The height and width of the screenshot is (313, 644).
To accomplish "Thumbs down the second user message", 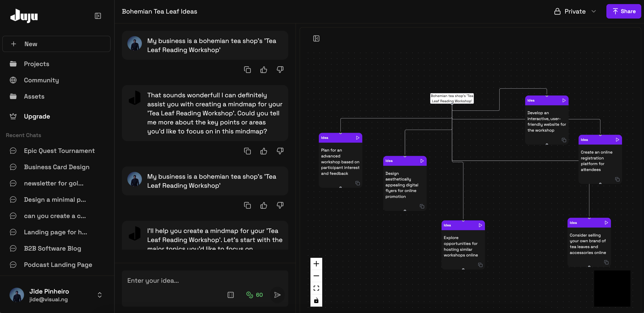I will coord(280,205).
